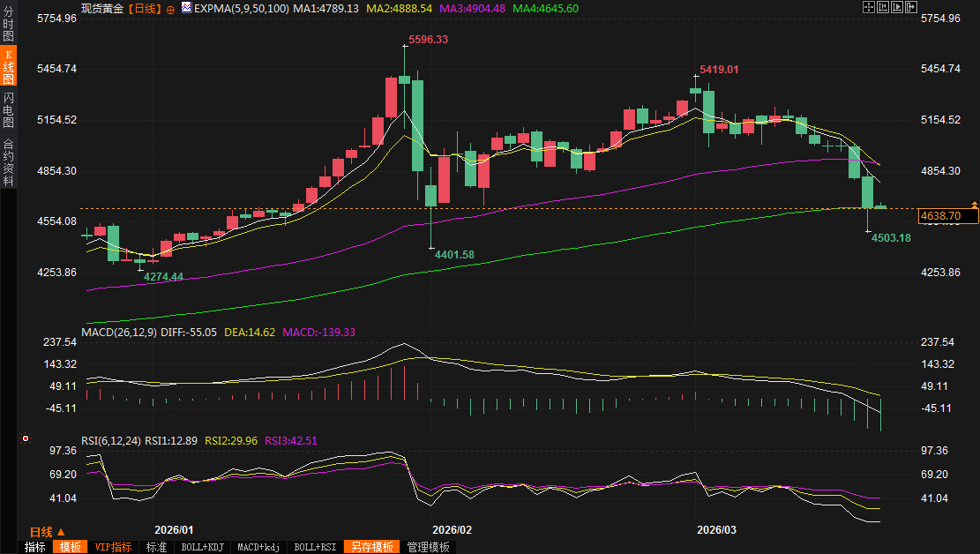The width and height of the screenshot is (980, 554).
Task: Click the MA1:4789.13 value
Action: 325,9
